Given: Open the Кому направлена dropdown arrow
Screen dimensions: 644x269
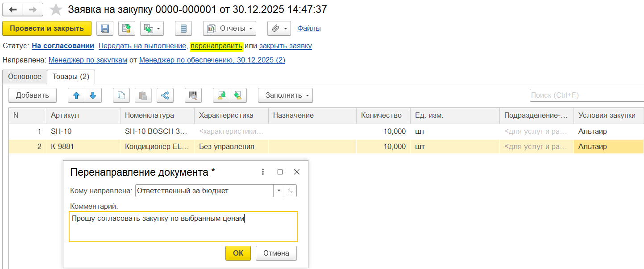Looking at the screenshot, I should tap(279, 190).
